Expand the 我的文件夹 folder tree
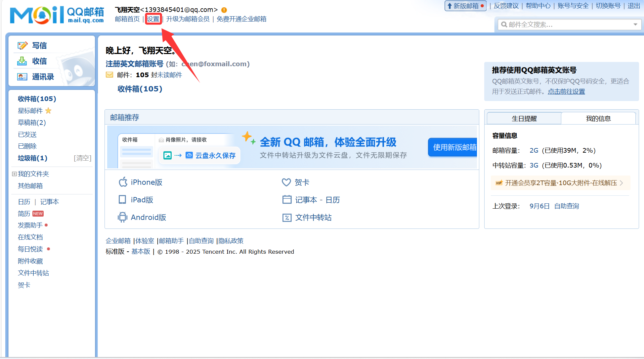This screenshot has height=359, width=644. point(14,174)
